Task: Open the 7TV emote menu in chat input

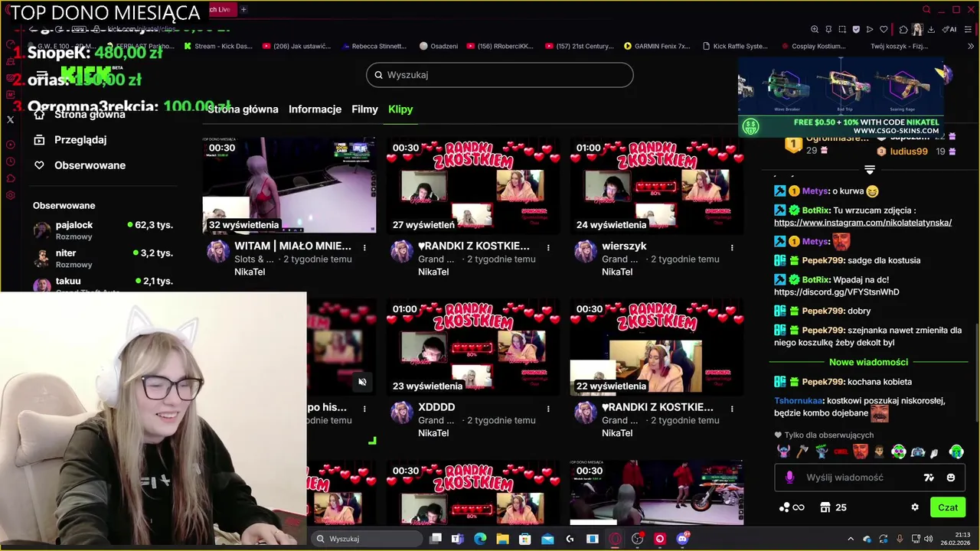Action: [x=929, y=478]
